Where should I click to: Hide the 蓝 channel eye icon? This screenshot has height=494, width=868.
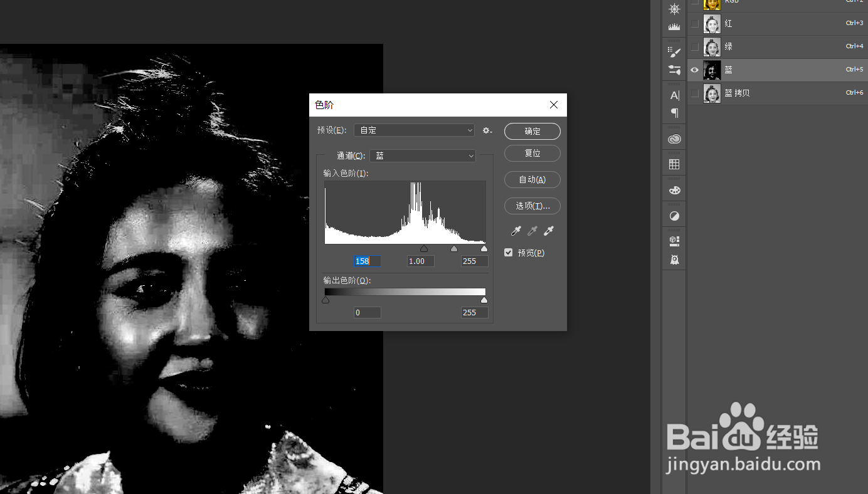(x=694, y=70)
